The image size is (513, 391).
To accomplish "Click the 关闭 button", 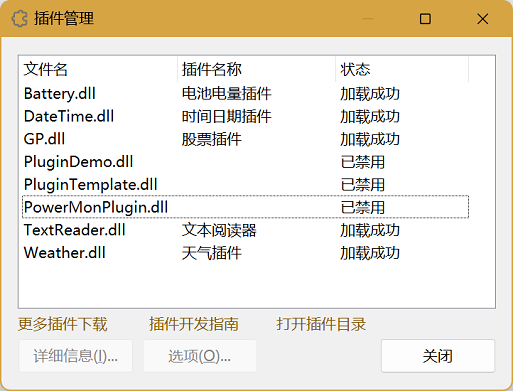I will click(x=438, y=356).
